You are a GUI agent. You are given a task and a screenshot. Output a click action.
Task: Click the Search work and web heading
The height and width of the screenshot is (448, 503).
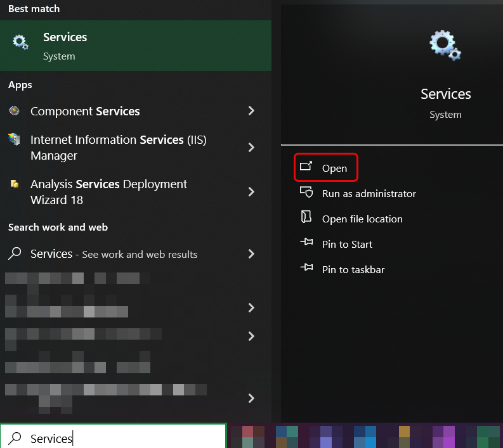(x=58, y=227)
